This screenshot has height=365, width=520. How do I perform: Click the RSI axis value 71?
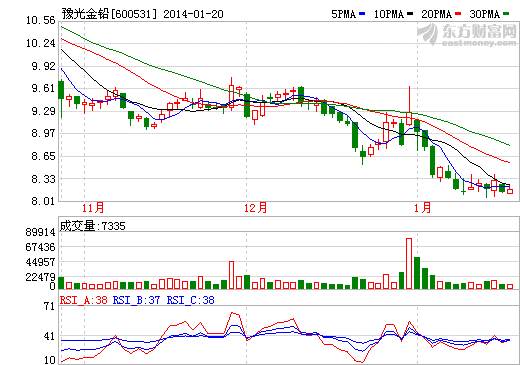tap(49, 306)
